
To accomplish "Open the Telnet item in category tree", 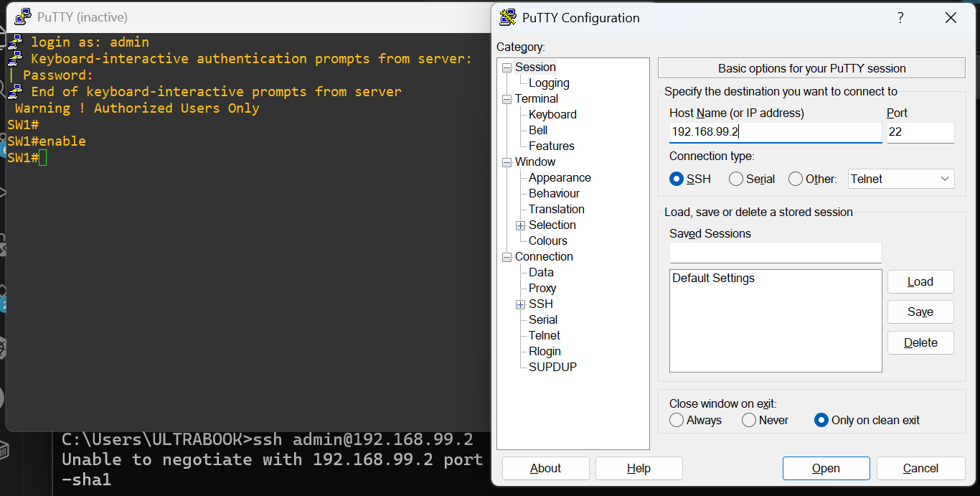I will pyautogui.click(x=545, y=336).
